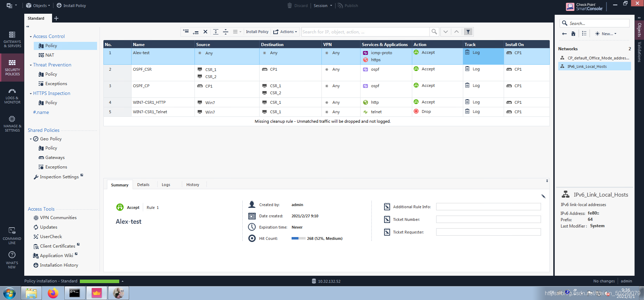This screenshot has width=644, height=300.
Task: Open What's New help
Action: pyautogui.click(x=12, y=260)
